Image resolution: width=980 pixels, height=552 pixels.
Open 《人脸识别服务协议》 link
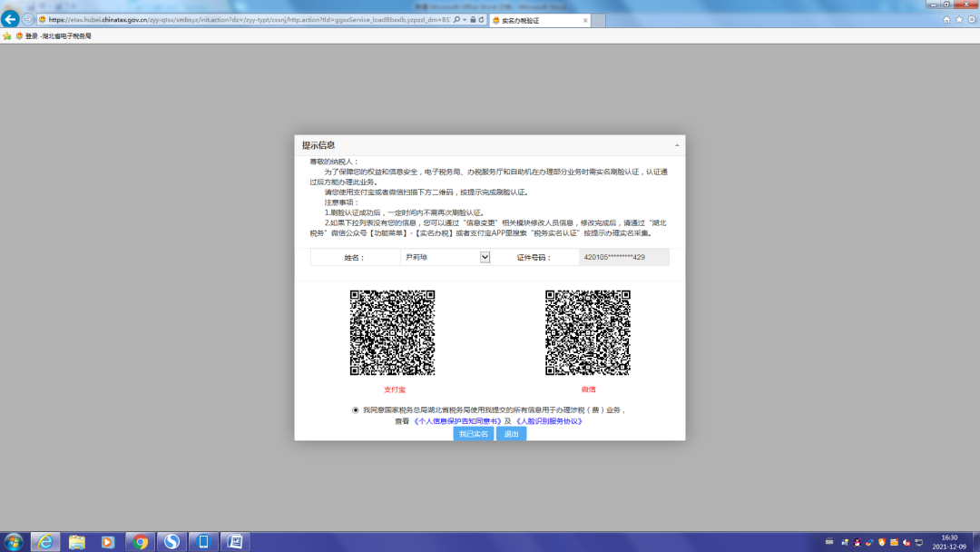(x=549, y=421)
